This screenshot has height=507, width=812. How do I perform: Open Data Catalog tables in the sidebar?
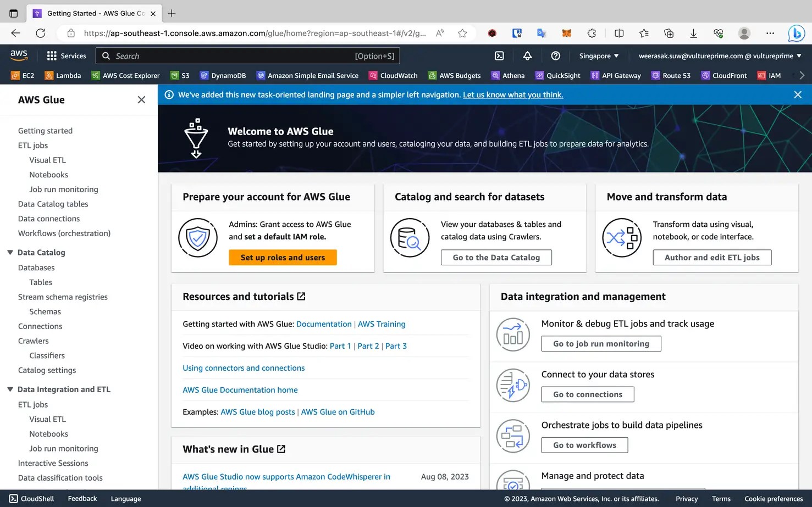coord(53,204)
